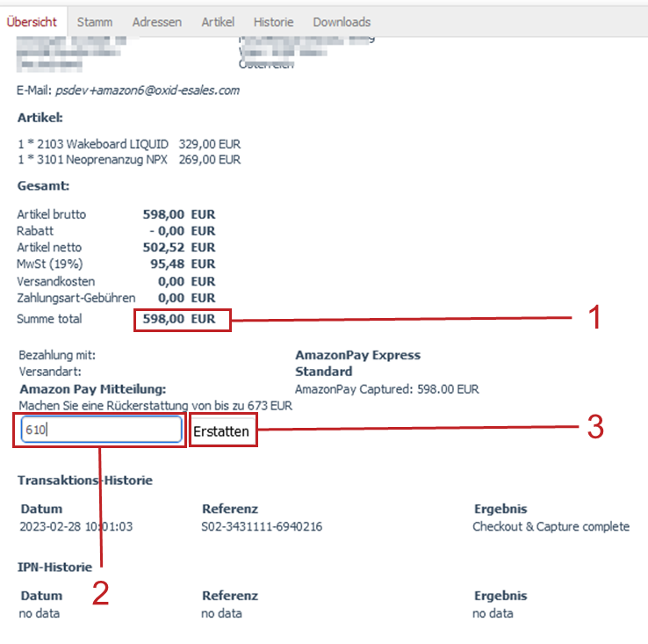Click transaction reference S02-3431111-6940216
Viewport: 648px width, 644px height.
[262, 527]
